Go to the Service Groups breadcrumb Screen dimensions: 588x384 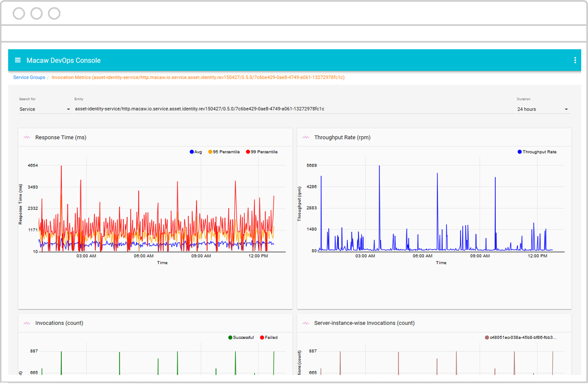coord(29,77)
